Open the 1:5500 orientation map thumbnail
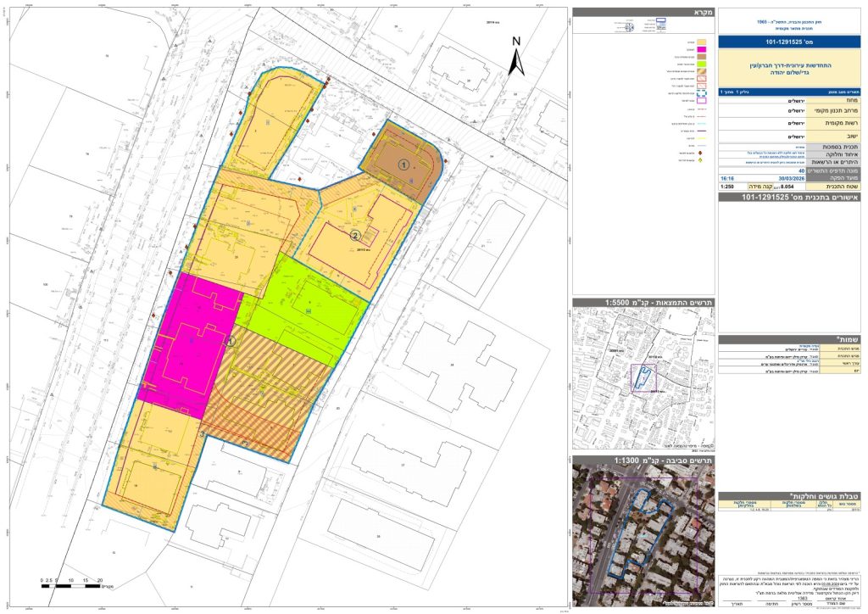 tap(644, 378)
